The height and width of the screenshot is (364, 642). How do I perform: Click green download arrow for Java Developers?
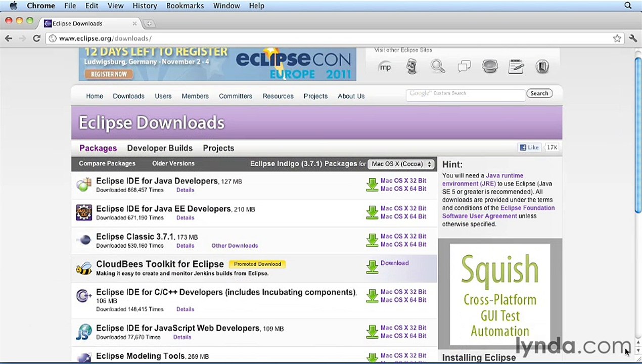click(x=372, y=185)
